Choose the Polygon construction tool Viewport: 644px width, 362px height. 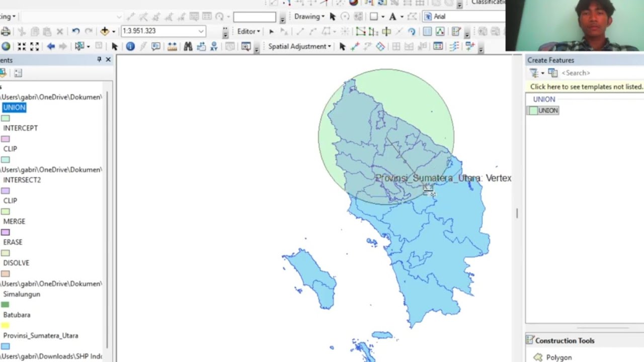coord(552,357)
